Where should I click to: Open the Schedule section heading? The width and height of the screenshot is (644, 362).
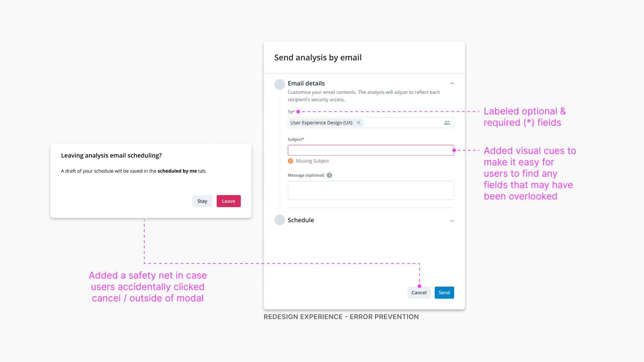301,220
